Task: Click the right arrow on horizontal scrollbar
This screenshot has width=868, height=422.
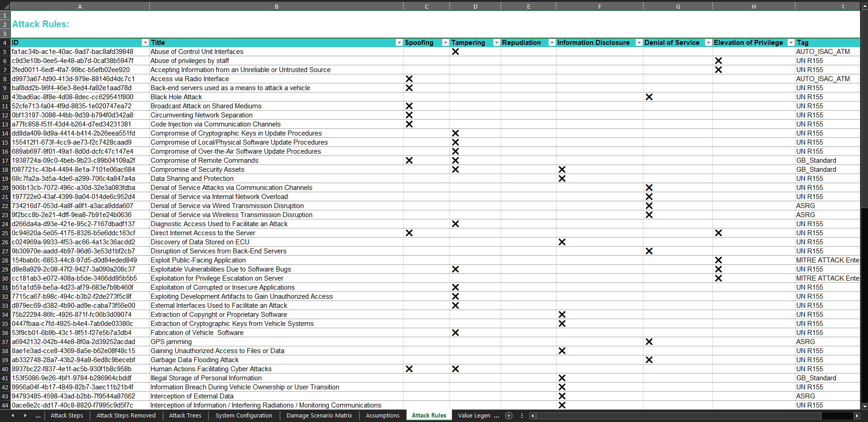Action: coord(857,416)
